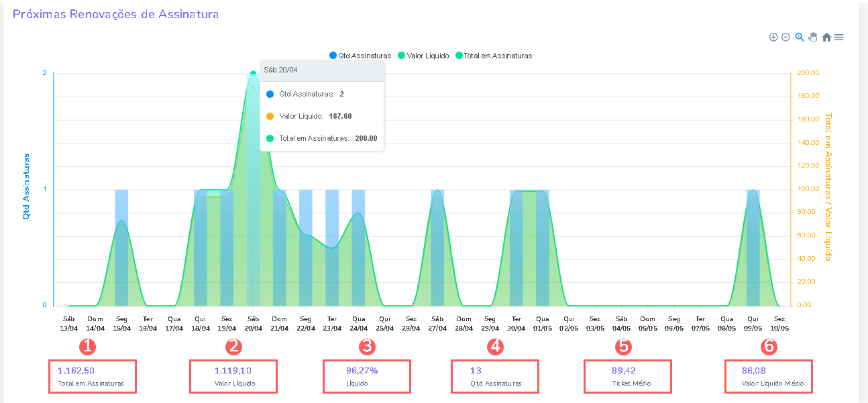This screenshot has width=868, height=403.
Task: Click the 1.119,10 Valor Líquido value
Action: click(x=233, y=370)
